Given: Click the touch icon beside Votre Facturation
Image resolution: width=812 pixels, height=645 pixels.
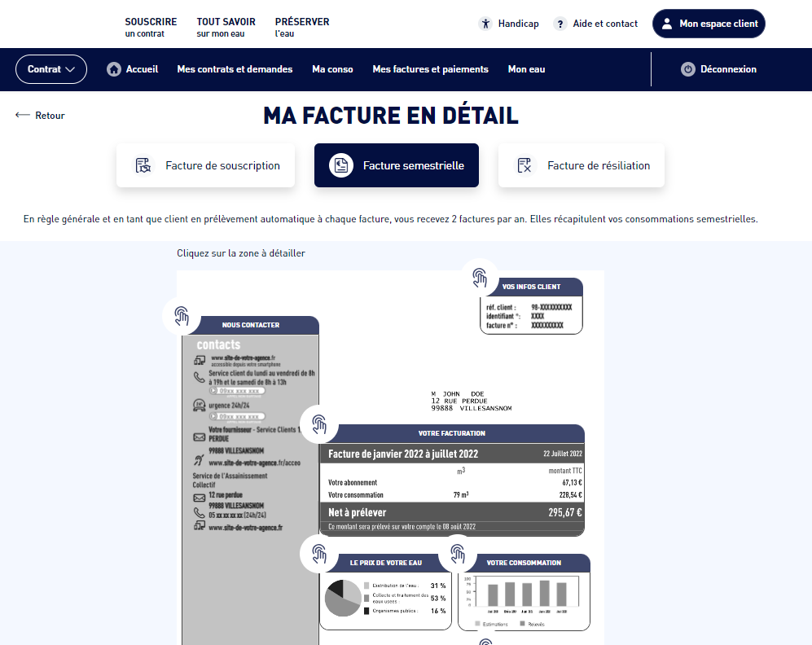Looking at the screenshot, I should click(320, 424).
